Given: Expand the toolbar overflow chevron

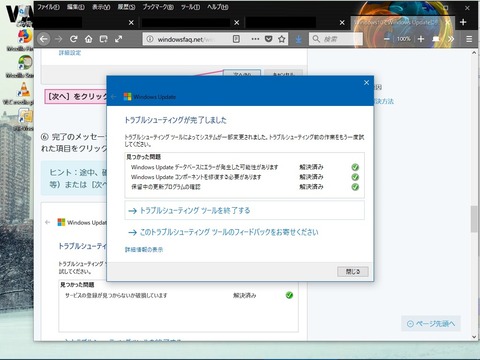Looking at the screenshot, I should (451, 39).
